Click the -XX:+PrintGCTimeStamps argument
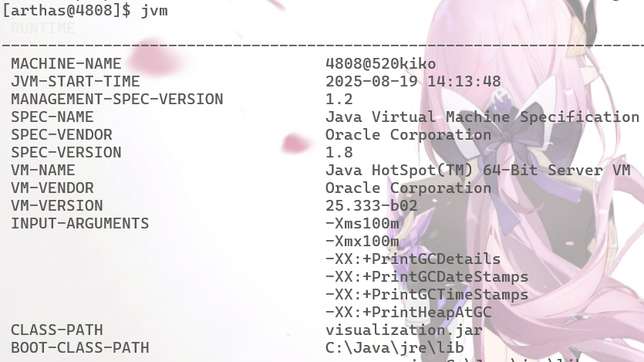Screen dimensions: 644x362 pyautogui.click(x=427, y=294)
